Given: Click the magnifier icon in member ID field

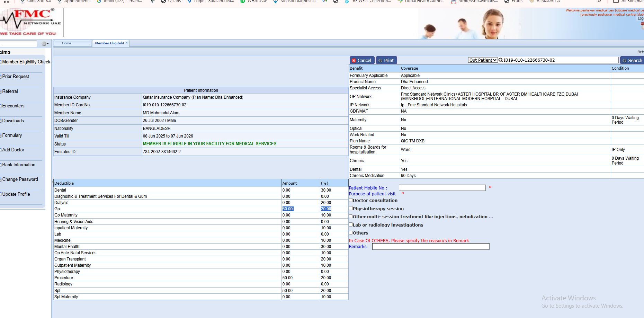Looking at the screenshot, I should (501, 60).
